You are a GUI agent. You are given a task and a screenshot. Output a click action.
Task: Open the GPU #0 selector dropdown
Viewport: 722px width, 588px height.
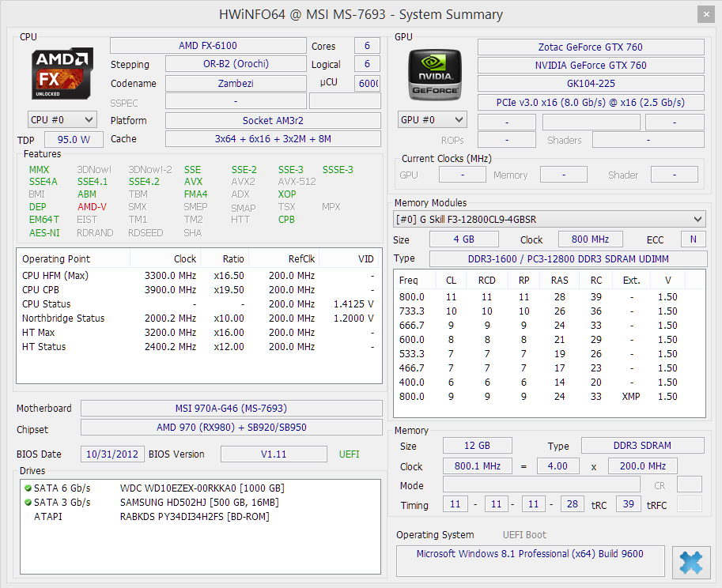pyautogui.click(x=432, y=119)
